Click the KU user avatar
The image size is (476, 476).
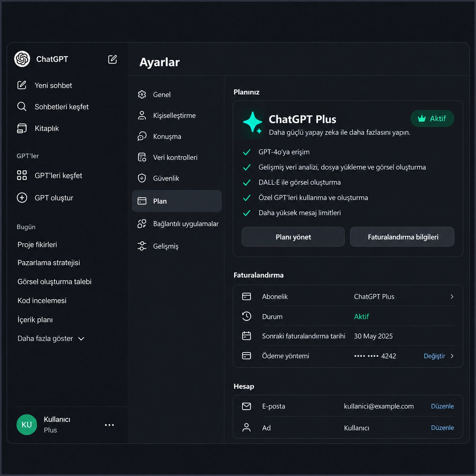click(x=27, y=425)
